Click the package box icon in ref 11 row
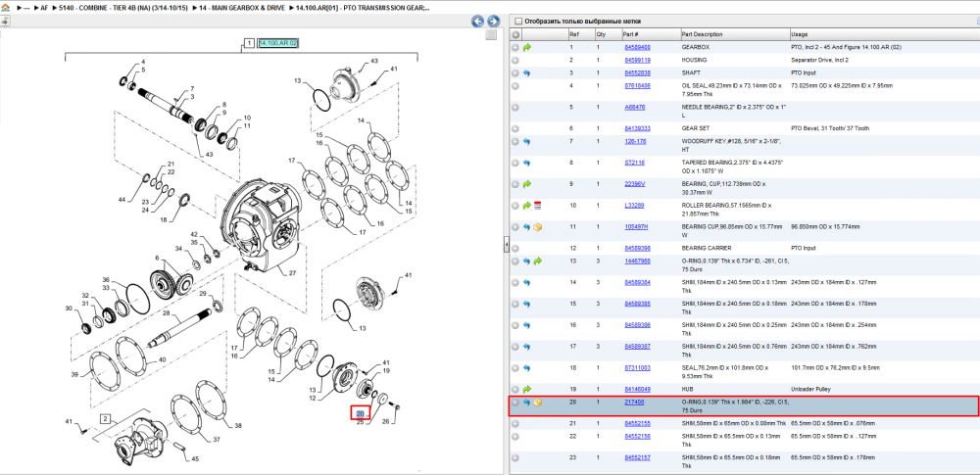This screenshot has height=475, width=980. click(x=537, y=227)
